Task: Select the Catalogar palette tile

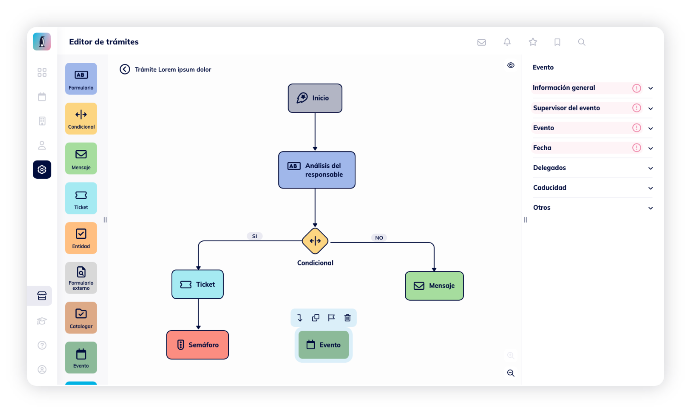Action: (x=81, y=317)
